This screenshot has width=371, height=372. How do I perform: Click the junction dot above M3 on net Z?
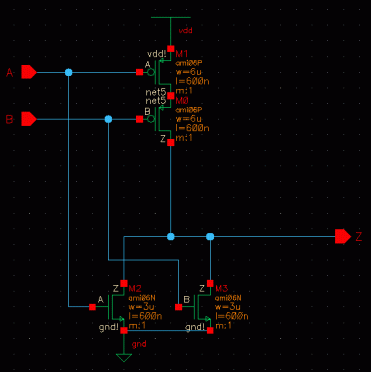(x=210, y=236)
